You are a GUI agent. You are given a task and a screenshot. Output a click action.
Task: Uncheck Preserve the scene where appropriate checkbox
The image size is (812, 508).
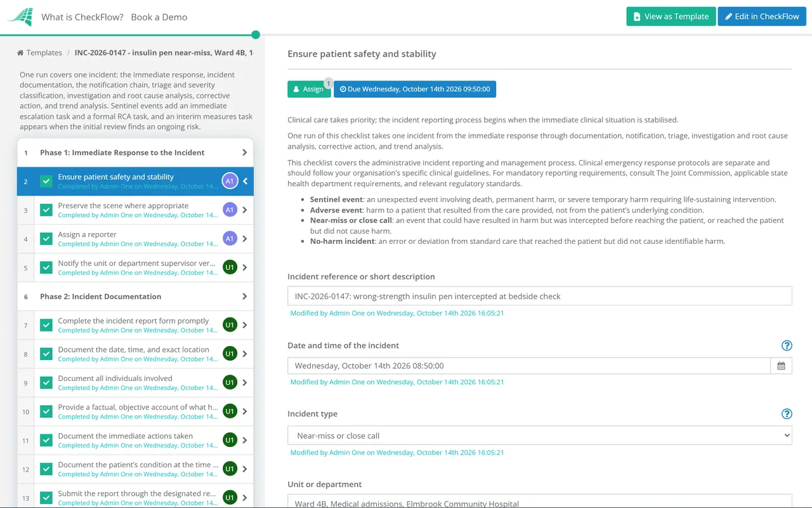[46, 210]
